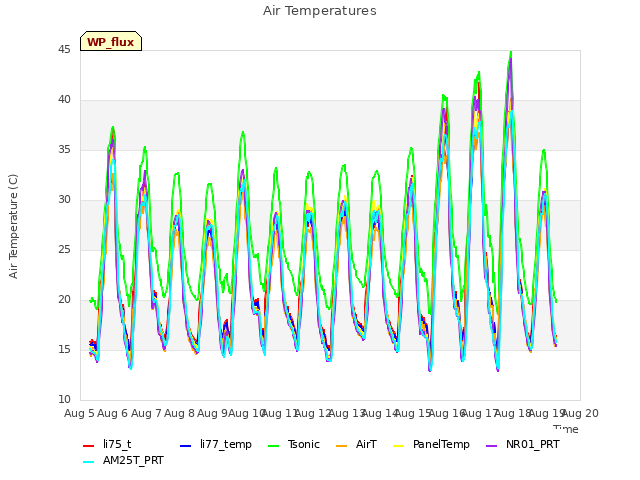The height and width of the screenshot is (480, 640).
Task: Click the 25 y-axis tick label
Action: click(x=64, y=249)
